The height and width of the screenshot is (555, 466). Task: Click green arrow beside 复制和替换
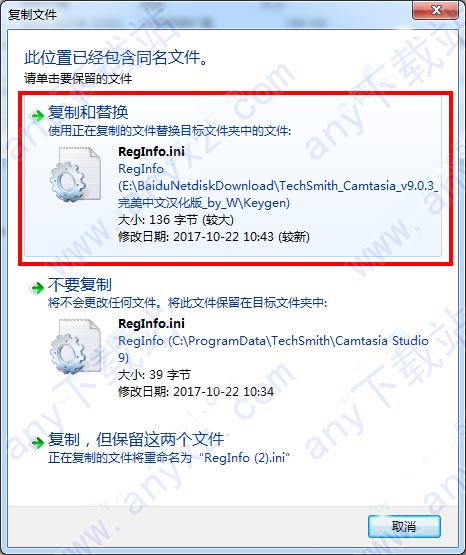(37, 115)
